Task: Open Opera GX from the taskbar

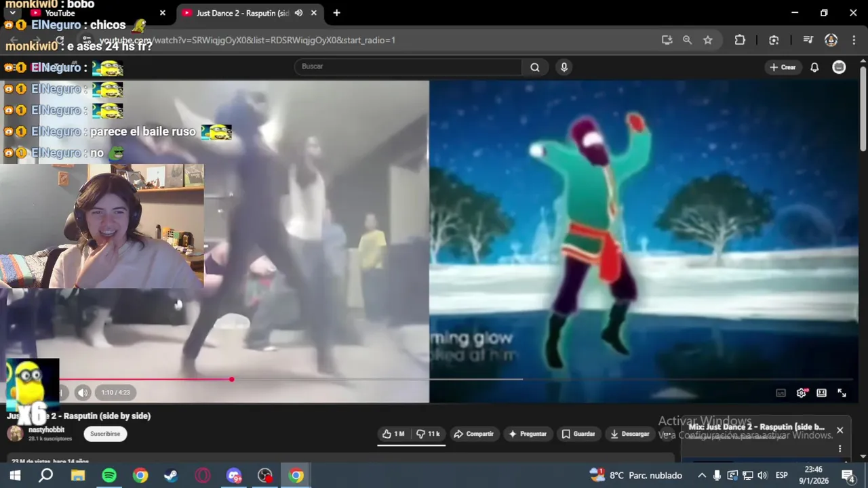Action: coord(202,475)
